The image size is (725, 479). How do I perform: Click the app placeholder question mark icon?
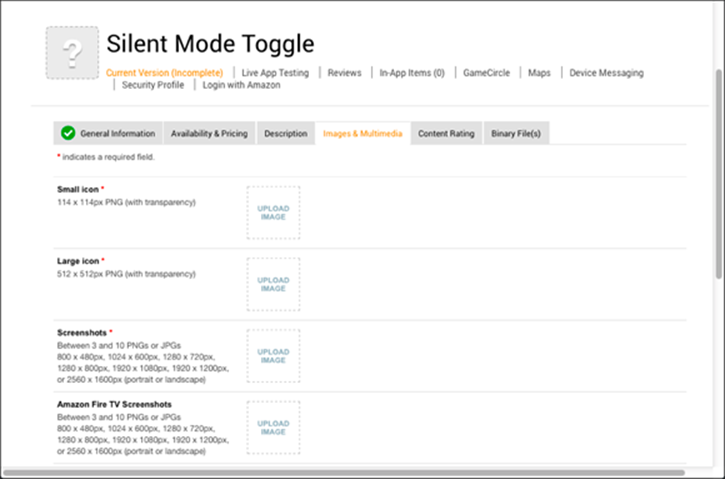coord(72,53)
